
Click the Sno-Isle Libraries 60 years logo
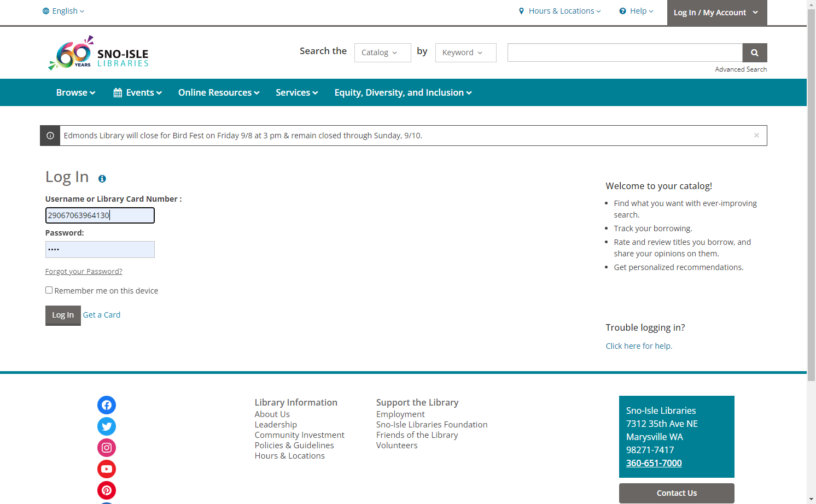click(x=98, y=53)
